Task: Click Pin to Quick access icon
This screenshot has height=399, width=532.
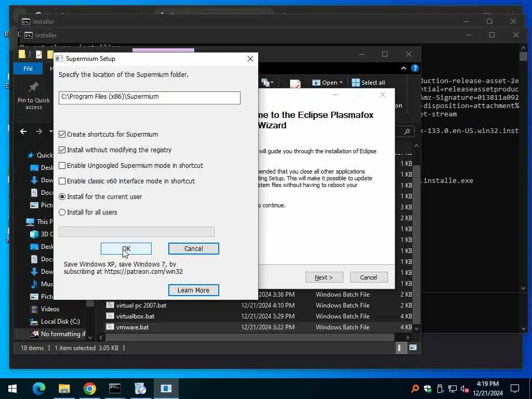Action: coord(33,87)
